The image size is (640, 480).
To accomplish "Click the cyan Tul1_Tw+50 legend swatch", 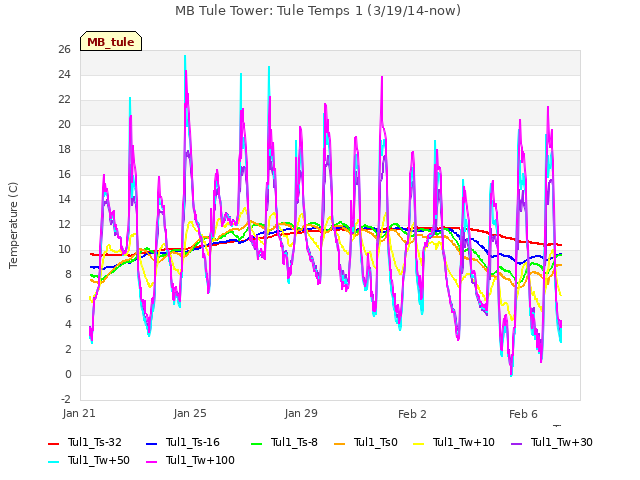I will click(x=53, y=461).
